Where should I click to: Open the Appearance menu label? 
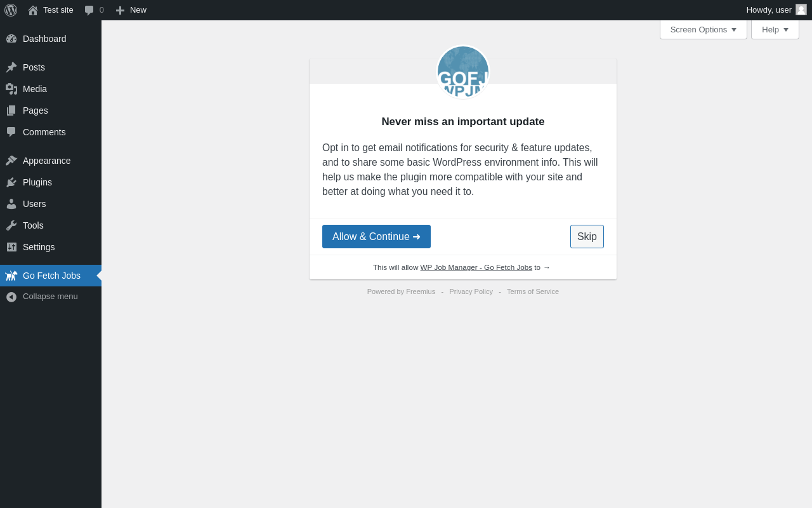tap(47, 161)
